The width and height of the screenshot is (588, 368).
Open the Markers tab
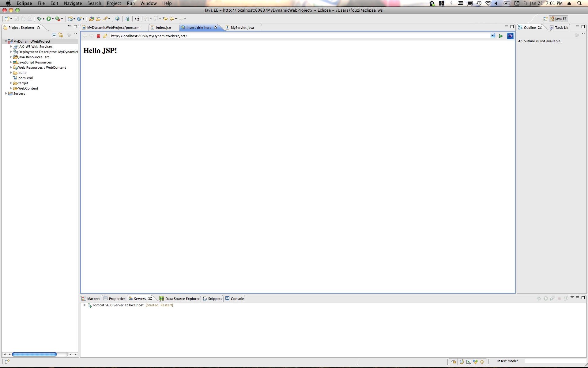click(91, 299)
